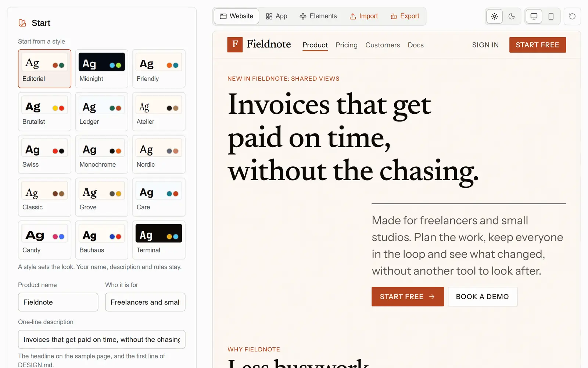Click SIGN IN in preview header

tap(485, 45)
